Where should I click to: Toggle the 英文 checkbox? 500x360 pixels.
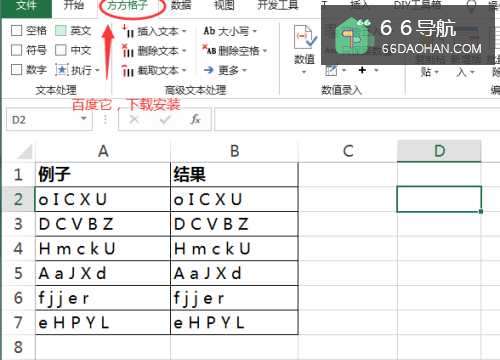[x=61, y=31]
